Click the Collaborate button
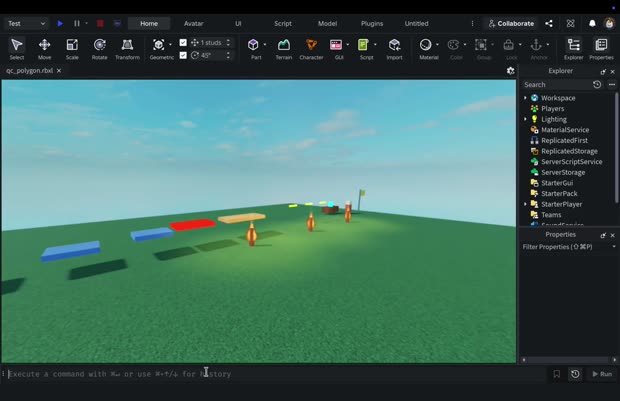 511,23
